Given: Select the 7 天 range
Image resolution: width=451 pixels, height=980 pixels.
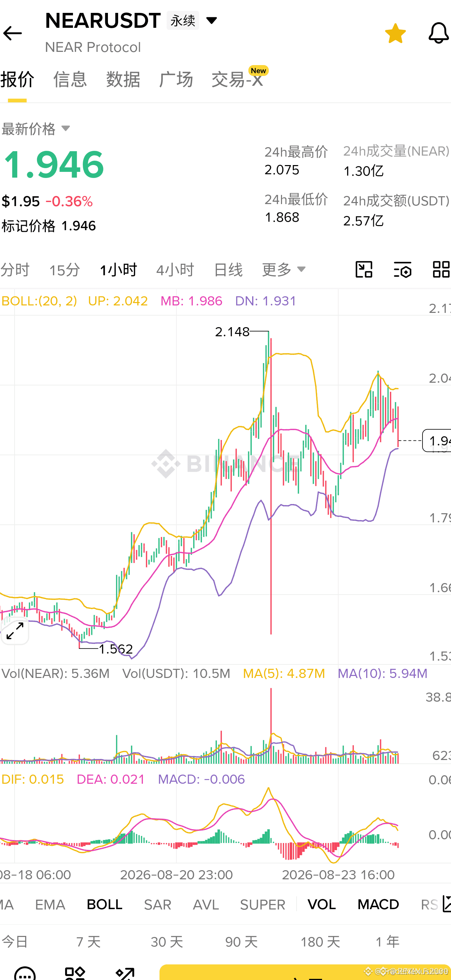Looking at the screenshot, I should 88,942.
